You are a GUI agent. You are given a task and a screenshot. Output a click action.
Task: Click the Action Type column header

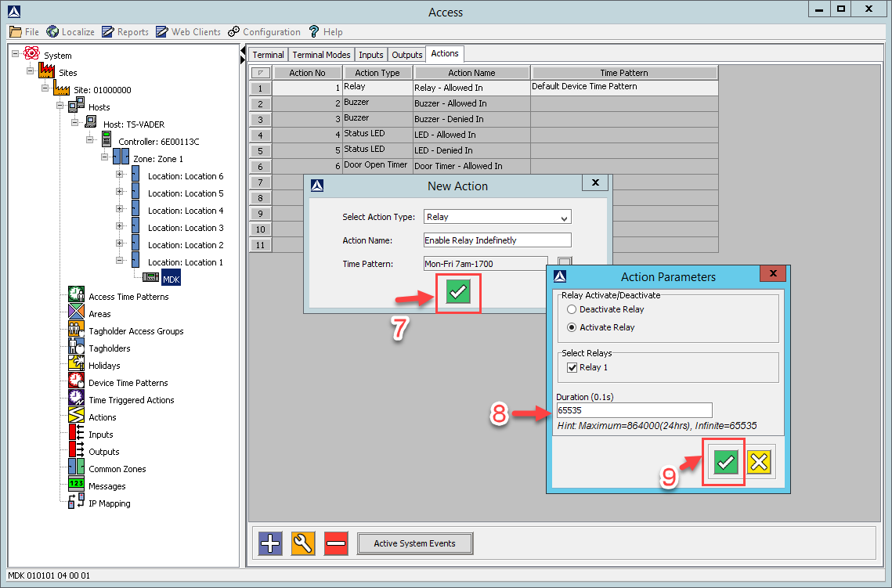(x=377, y=73)
